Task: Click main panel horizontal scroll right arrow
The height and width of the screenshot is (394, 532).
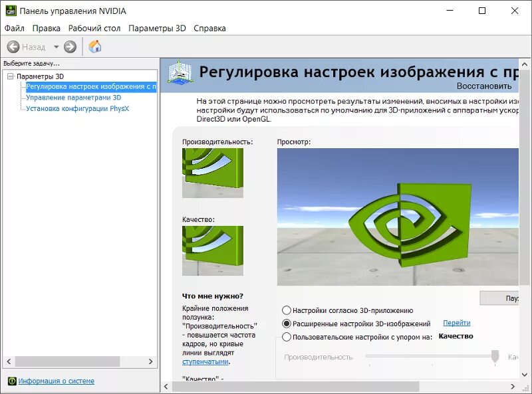Action: 513,386
